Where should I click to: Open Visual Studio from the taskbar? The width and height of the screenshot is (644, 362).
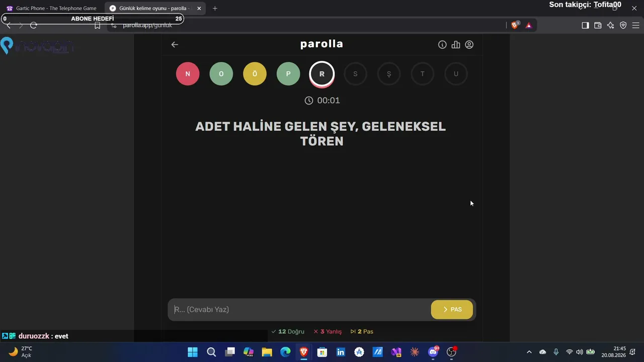[x=396, y=352]
